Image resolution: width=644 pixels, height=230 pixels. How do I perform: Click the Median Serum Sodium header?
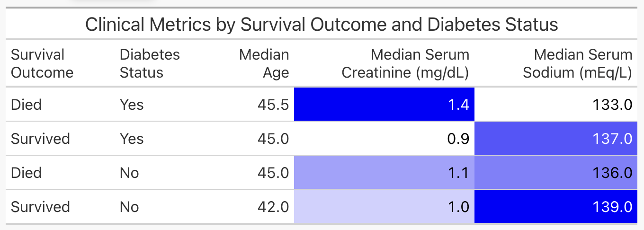(x=577, y=63)
